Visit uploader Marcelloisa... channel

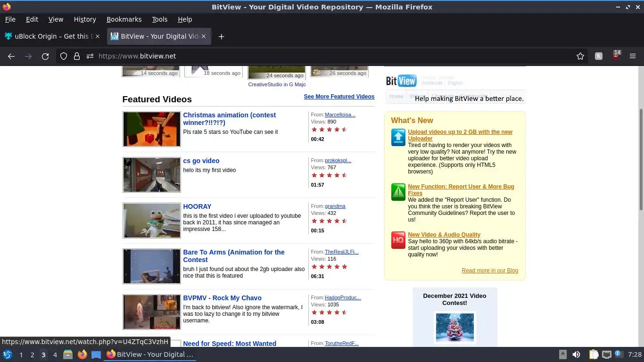tap(340, 115)
